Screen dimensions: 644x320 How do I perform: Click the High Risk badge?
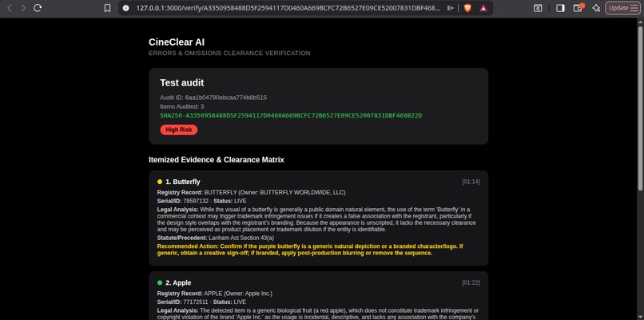pos(179,130)
